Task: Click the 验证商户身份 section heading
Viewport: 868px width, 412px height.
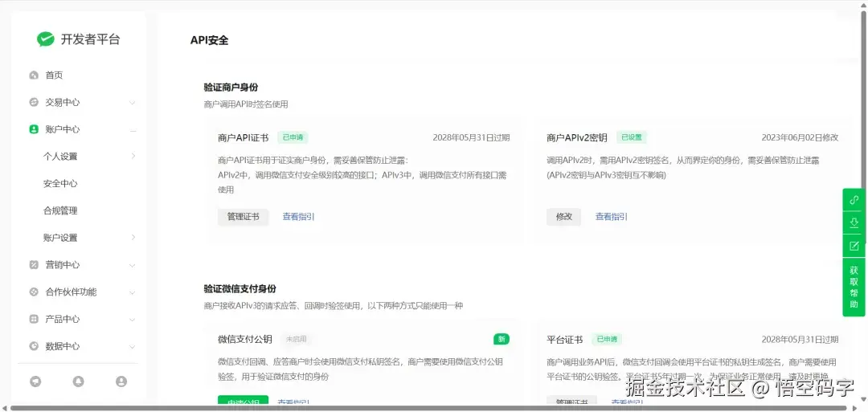Action: pyautogui.click(x=231, y=88)
